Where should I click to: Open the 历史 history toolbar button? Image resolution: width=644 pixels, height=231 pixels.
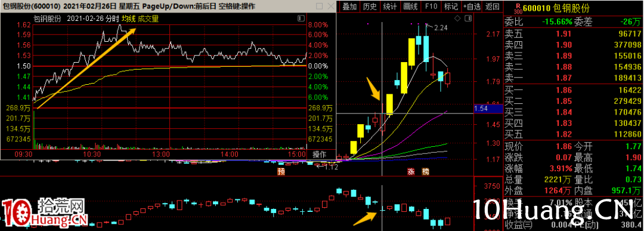(x=370, y=6)
